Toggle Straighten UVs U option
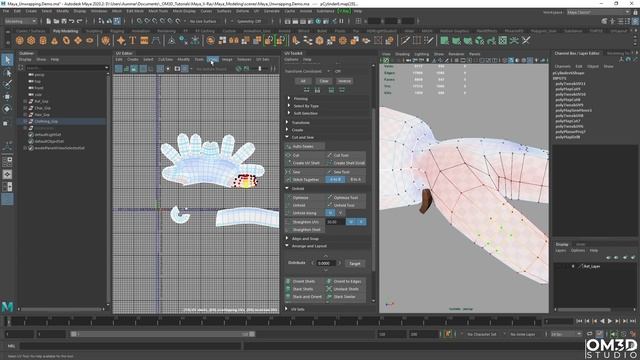Image resolution: width=640 pixels, height=360 pixels. point(351,222)
